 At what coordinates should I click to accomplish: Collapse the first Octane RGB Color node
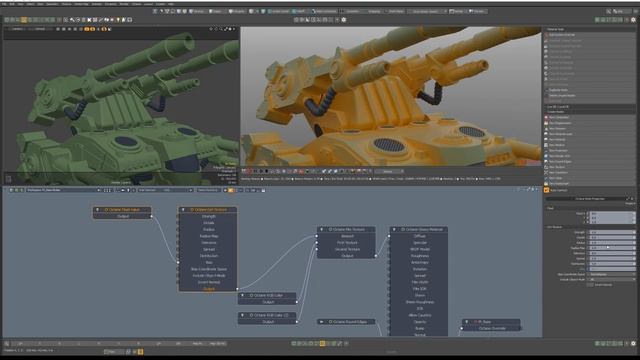point(242,295)
